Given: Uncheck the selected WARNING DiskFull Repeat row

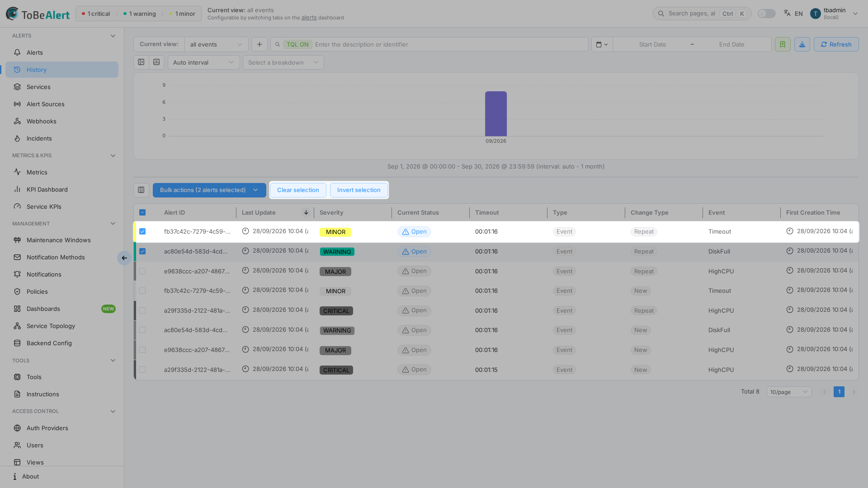Looking at the screenshot, I should (142, 251).
